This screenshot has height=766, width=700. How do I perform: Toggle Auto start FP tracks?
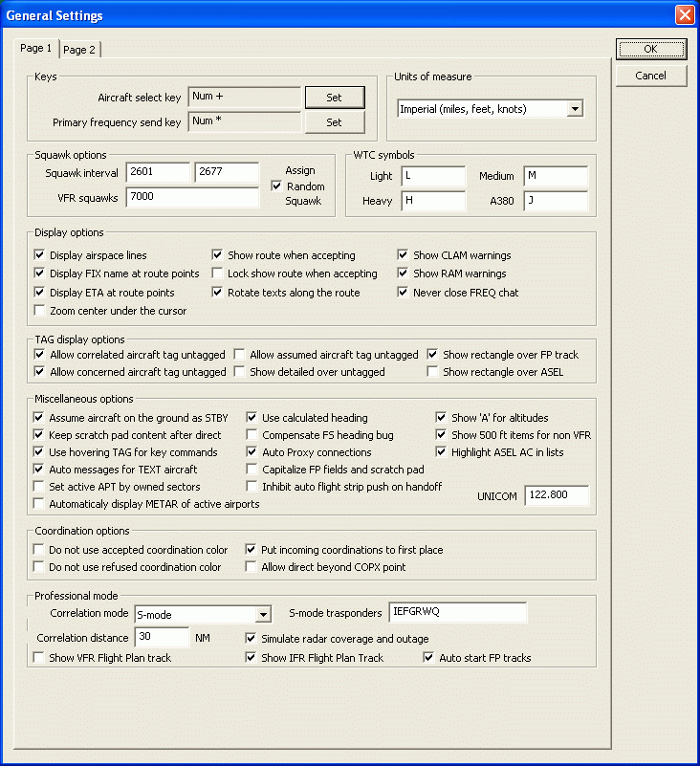coord(428,657)
